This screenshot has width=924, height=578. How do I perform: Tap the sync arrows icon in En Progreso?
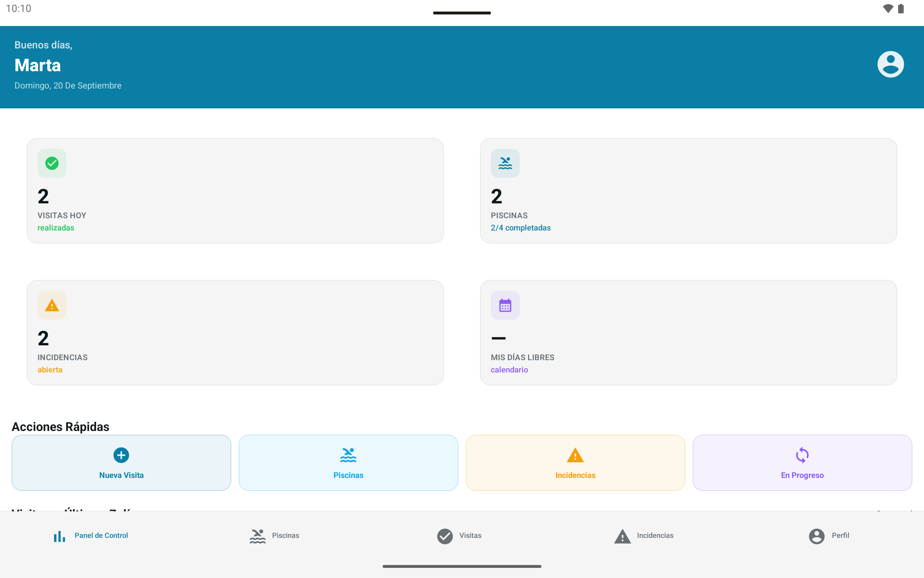click(802, 455)
